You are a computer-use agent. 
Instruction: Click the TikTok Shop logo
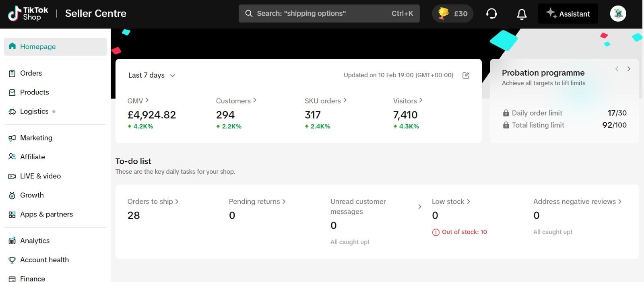pos(28,14)
